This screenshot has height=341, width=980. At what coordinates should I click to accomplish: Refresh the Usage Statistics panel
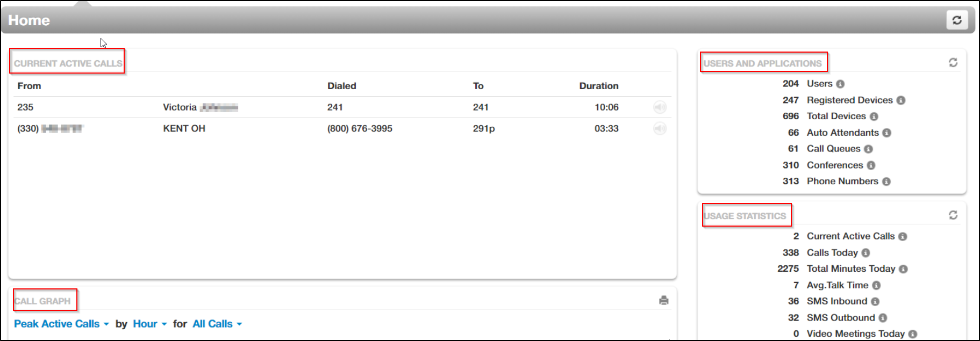(953, 215)
